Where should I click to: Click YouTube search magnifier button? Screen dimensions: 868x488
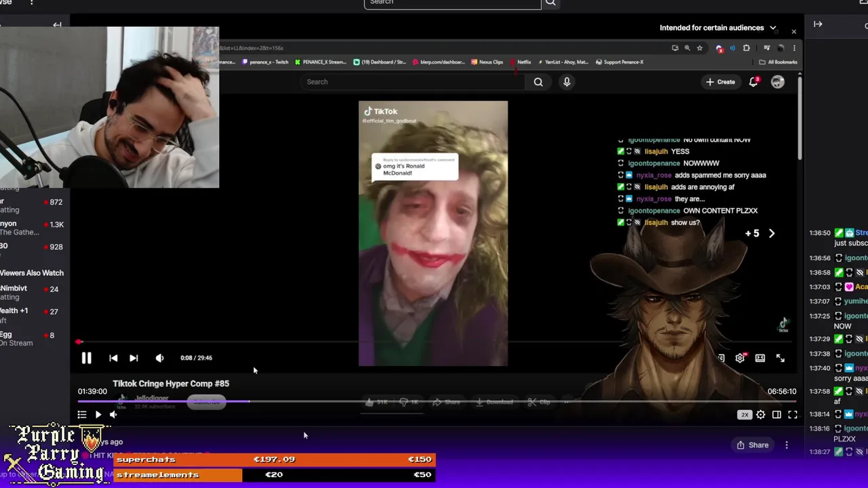[x=538, y=82]
